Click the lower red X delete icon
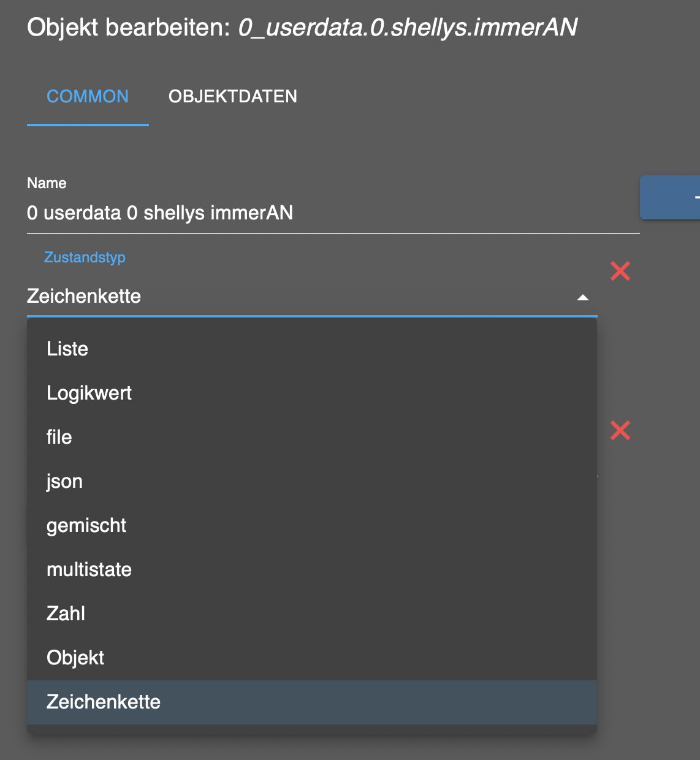The width and height of the screenshot is (700, 760). pyautogui.click(x=620, y=431)
